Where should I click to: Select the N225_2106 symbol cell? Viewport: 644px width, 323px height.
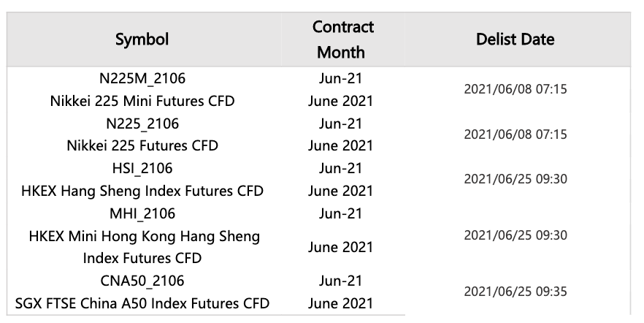pos(142,123)
